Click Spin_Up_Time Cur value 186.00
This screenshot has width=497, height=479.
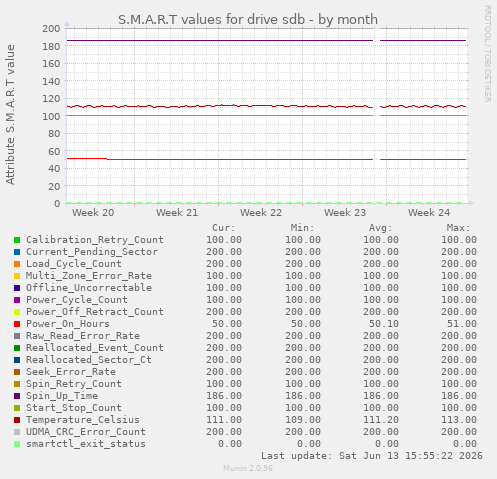tap(224, 396)
